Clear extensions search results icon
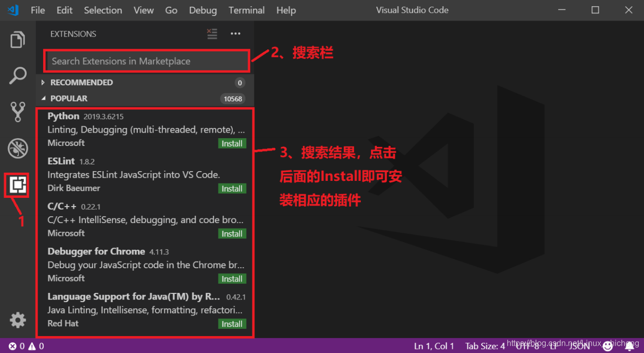This screenshot has width=644, height=353. click(212, 34)
